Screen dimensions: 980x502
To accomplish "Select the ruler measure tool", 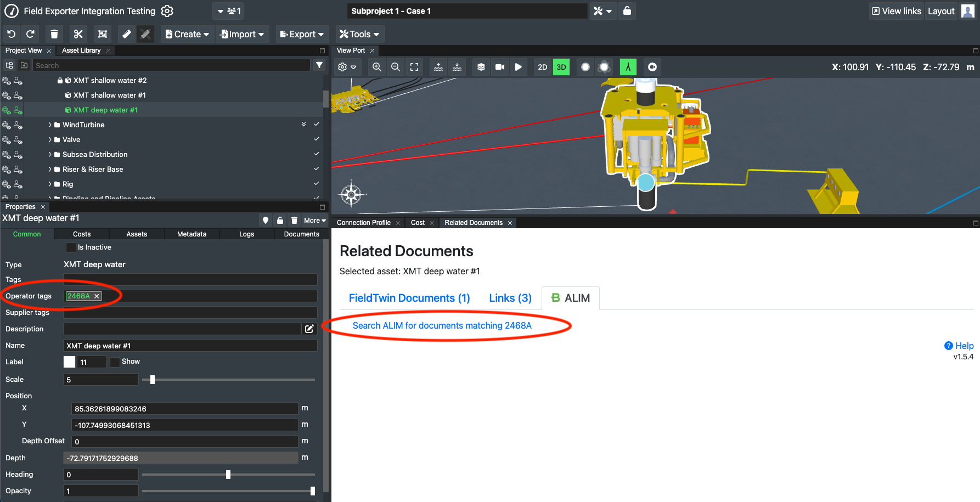I will [127, 34].
